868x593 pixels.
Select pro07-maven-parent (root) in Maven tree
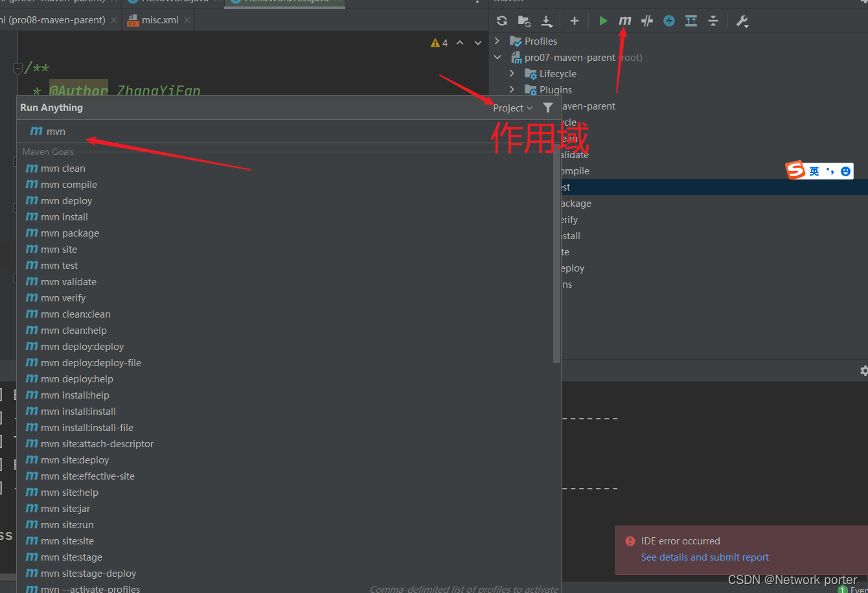(577, 57)
